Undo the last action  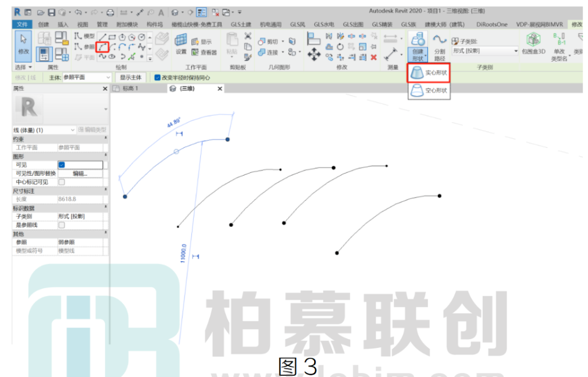78,12
